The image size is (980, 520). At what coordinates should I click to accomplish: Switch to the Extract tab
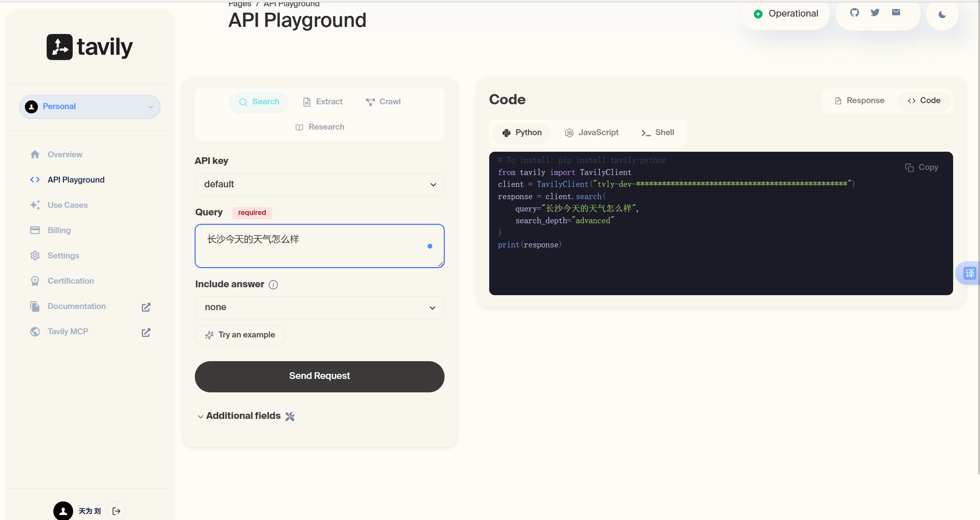tap(322, 102)
